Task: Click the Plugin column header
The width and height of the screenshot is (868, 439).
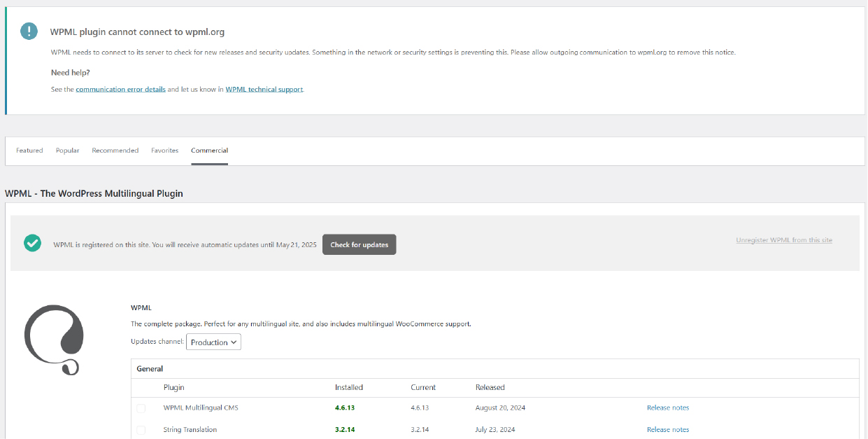Action: [x=174, y=387]
